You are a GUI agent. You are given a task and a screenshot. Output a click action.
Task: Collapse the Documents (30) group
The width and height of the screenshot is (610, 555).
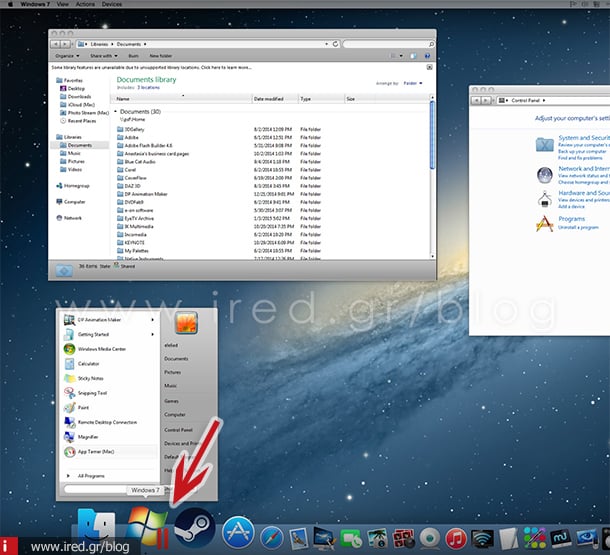coord(116,112)
